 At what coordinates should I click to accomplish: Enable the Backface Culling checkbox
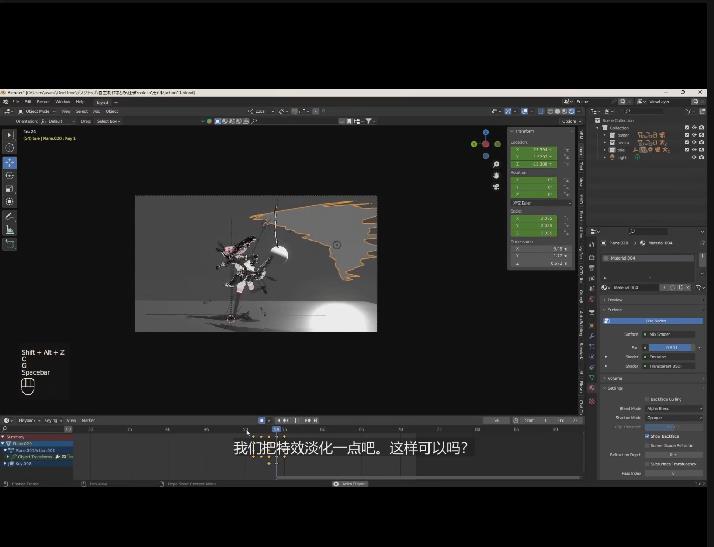647,398
